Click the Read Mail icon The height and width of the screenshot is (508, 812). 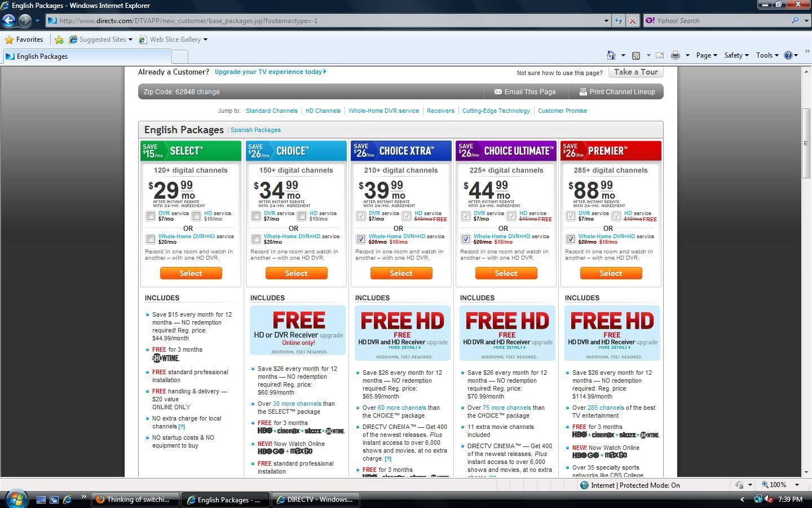pos(659,55)
